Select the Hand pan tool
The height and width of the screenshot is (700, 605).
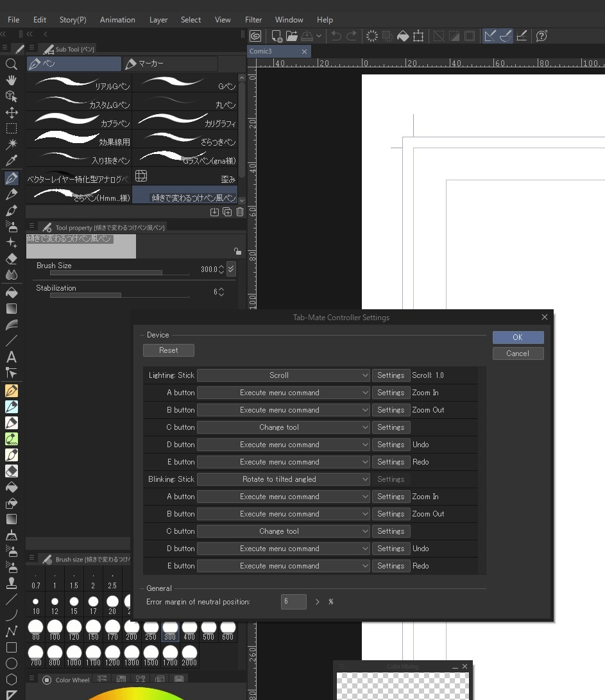point(10,80)
